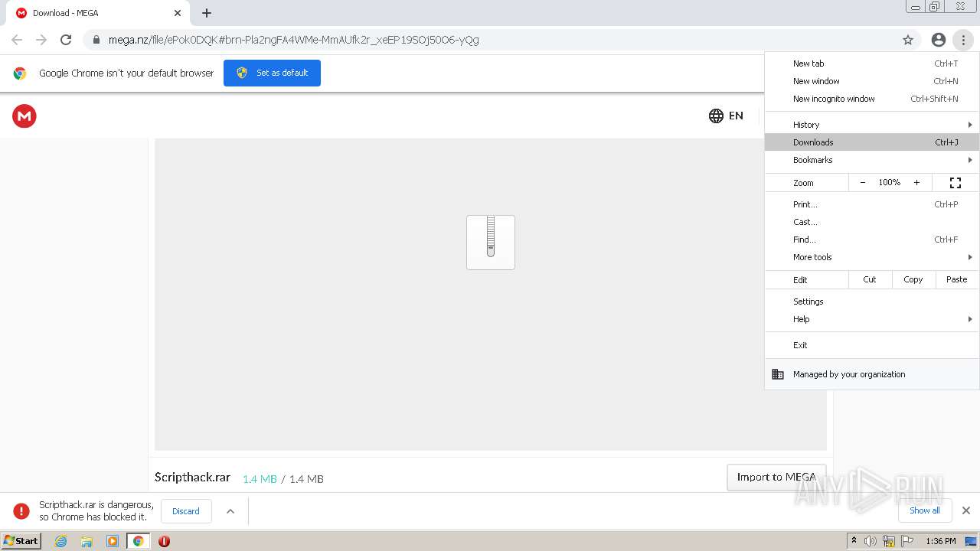Screen dimensions: 980x551
Task: Click the zip archive file icon
Action: click(x=491, y=243)
